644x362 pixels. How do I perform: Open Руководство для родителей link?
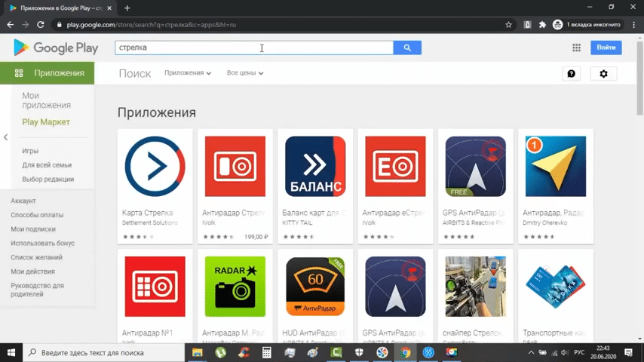point(38,290)
